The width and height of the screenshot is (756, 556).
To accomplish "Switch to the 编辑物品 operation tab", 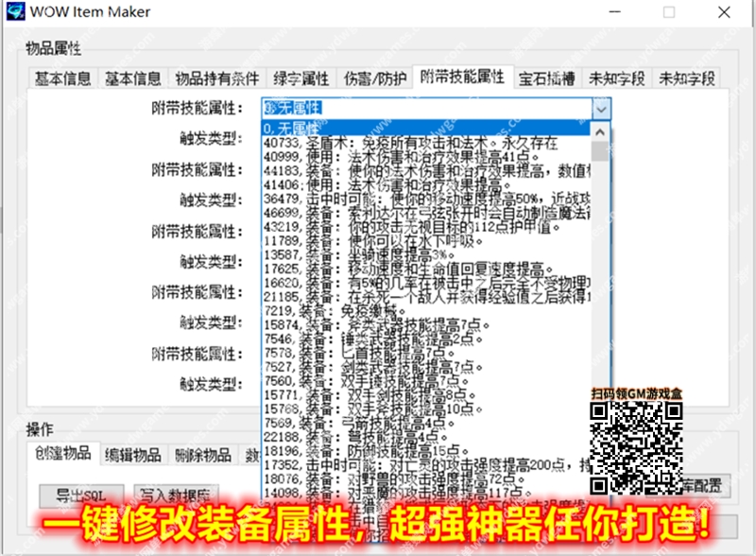I will 133,455.
